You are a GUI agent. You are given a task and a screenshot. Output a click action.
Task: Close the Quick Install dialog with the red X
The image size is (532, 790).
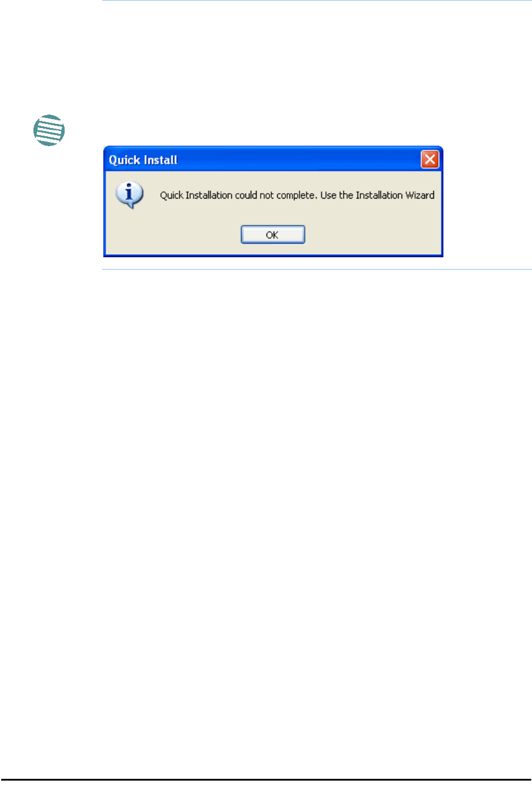tap(430, 159)
